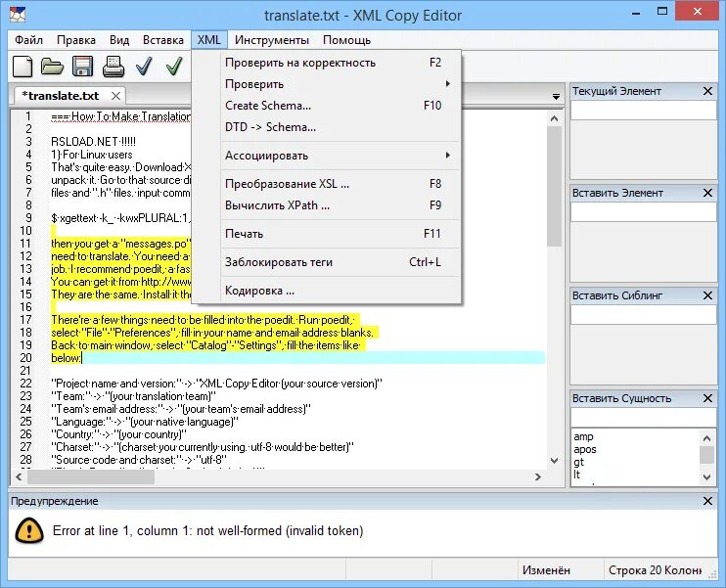
Task: Click line 22 "Project name and version" text
Action: pos(216,384)
